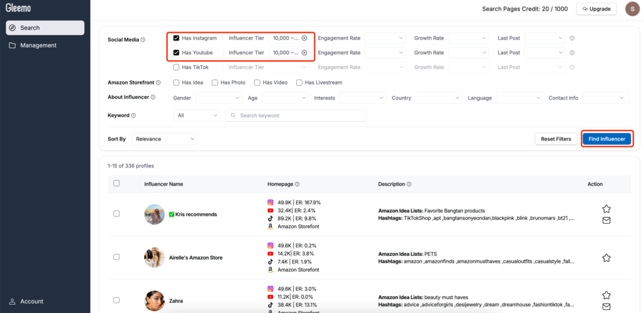This screenshot has height=313, width=644.
Task: Click the Search keyword input field
Action: (x=296, y=116)
